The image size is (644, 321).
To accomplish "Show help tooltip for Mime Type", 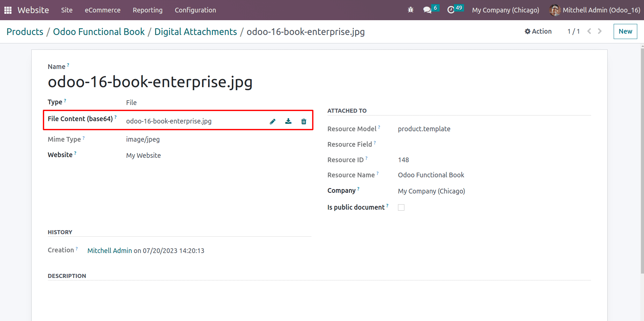I will [84, 137].
